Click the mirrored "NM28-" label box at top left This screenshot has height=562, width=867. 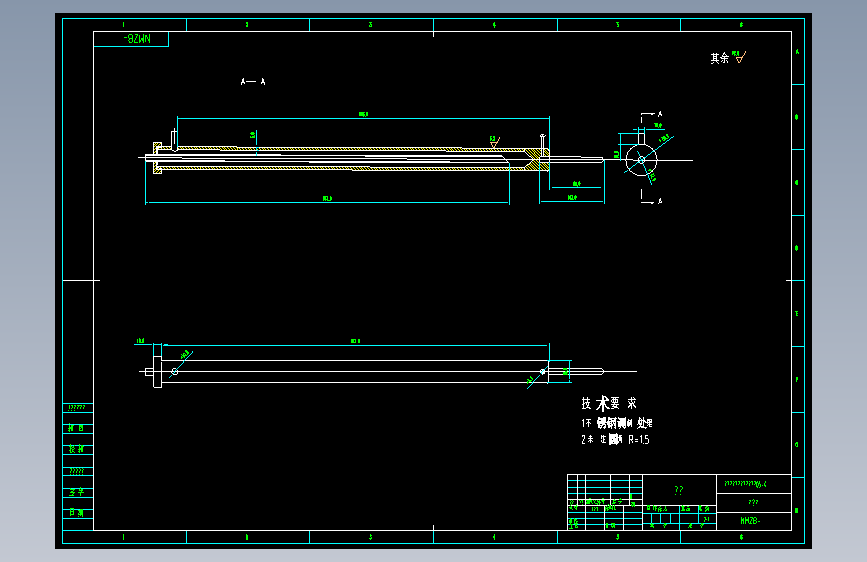pos(131,39)
